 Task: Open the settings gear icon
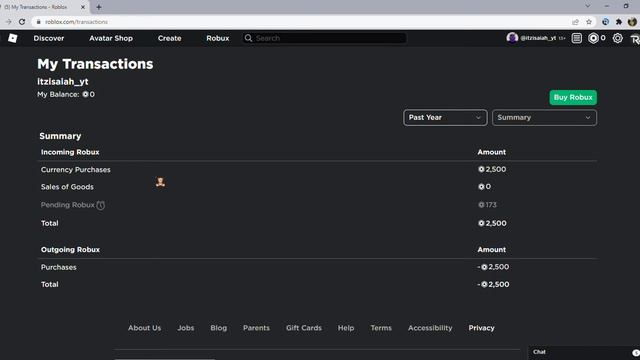point(618,38)
